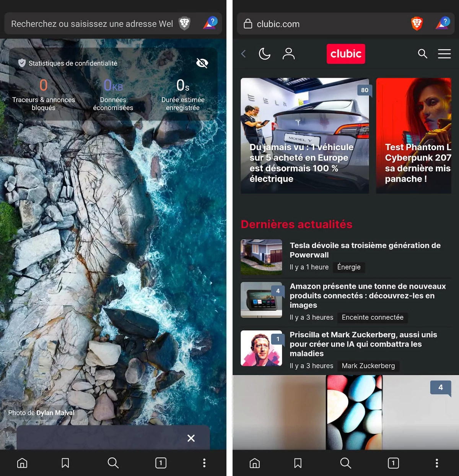The width and height of the screenshot is (459, 476).
Task: Open user account icon on clubic
Action: pos(289,54)
